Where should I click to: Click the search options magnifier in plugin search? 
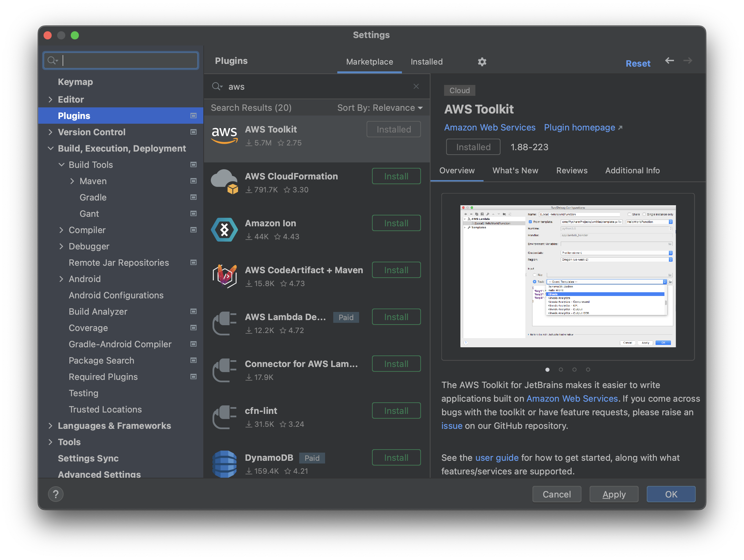(x=217, y=87)
